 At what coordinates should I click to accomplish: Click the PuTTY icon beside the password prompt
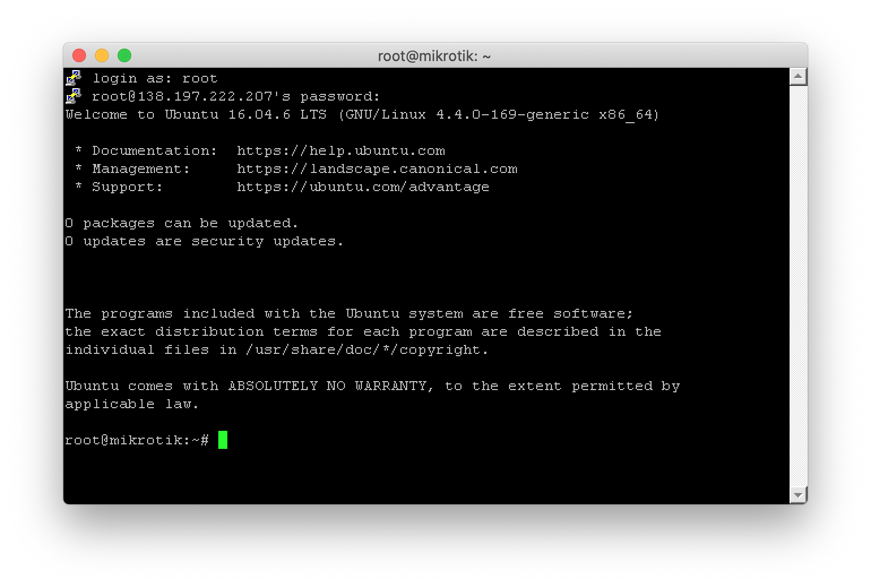(74, 96)
